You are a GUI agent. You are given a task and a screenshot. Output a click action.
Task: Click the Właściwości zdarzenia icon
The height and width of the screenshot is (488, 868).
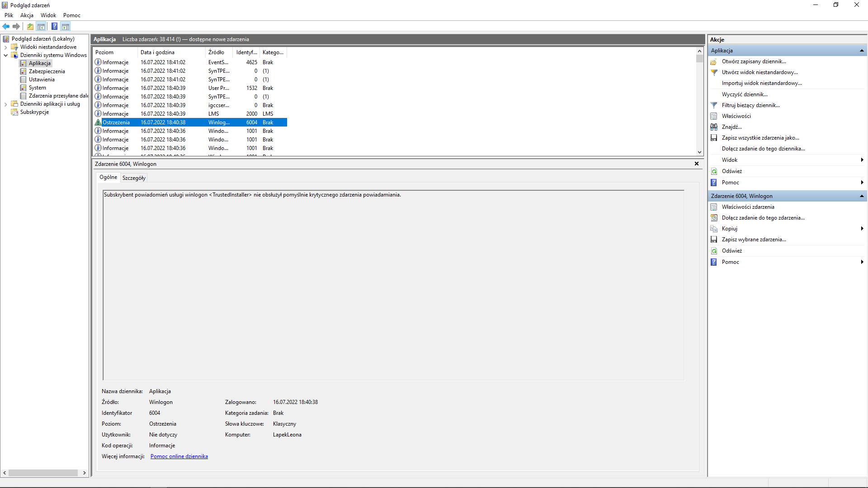714,207
